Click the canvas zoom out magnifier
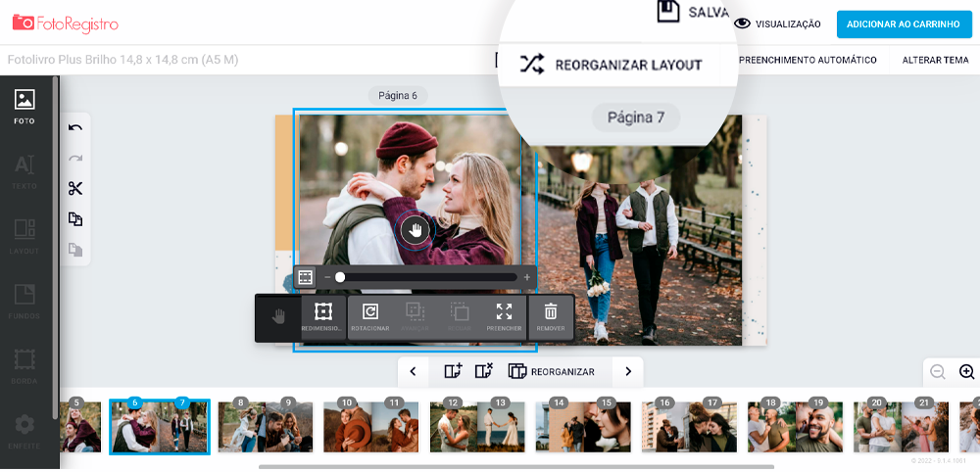Viewport: 980px width, 472px height. tap(938, 371)
